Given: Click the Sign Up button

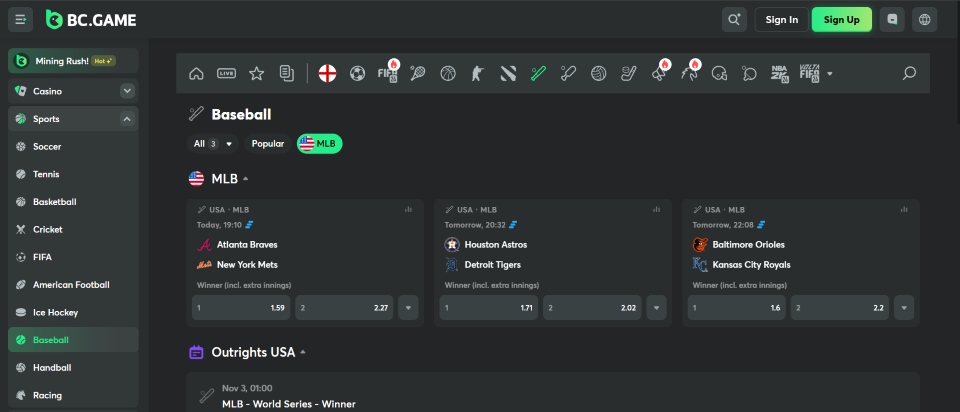Looking at the screenshot, I should coord(841,19).
